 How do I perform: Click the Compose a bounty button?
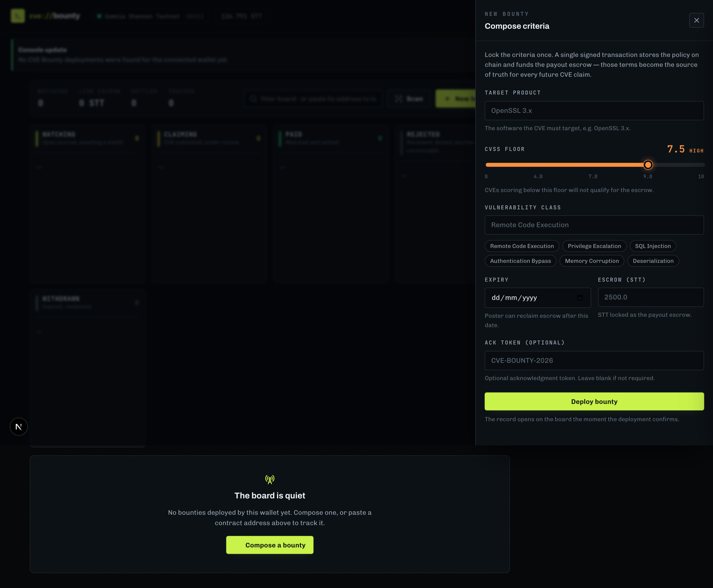point(270,545)
